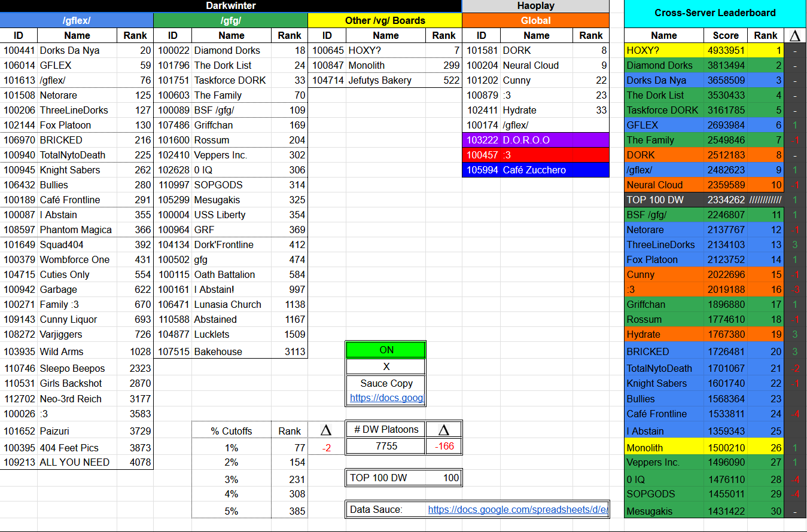Click leaderboard Mesugakis name cell
This screenshot has width=807, height=532.
point(664,510)
